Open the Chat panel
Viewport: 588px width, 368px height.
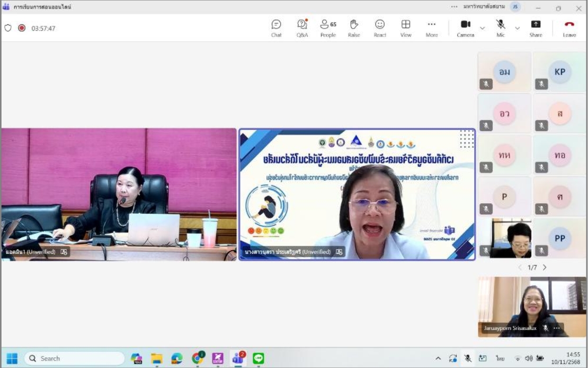[x=276, y=28]
